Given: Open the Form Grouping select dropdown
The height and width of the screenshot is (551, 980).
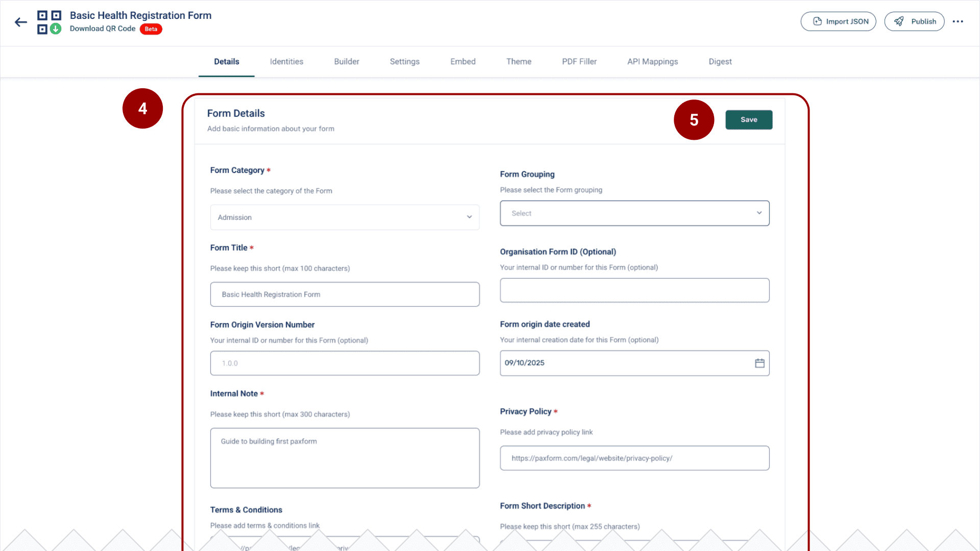Looking at the screenshot, I should coord(634,213).
